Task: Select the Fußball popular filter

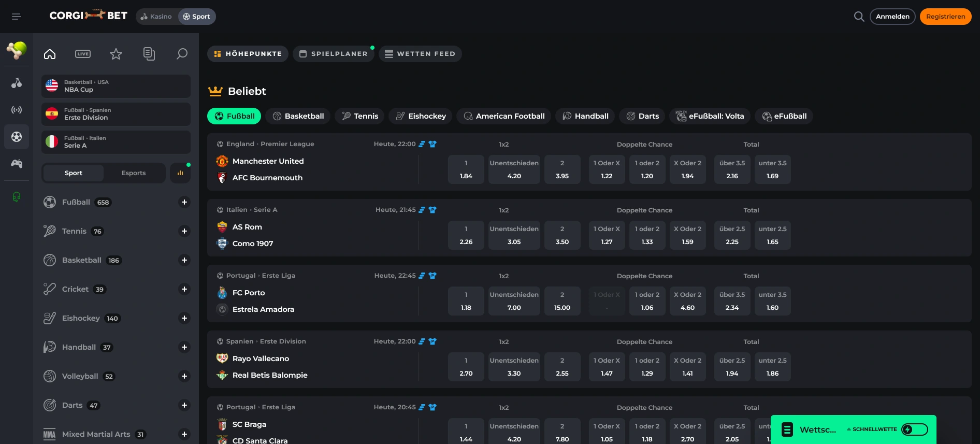Action: 234,116
